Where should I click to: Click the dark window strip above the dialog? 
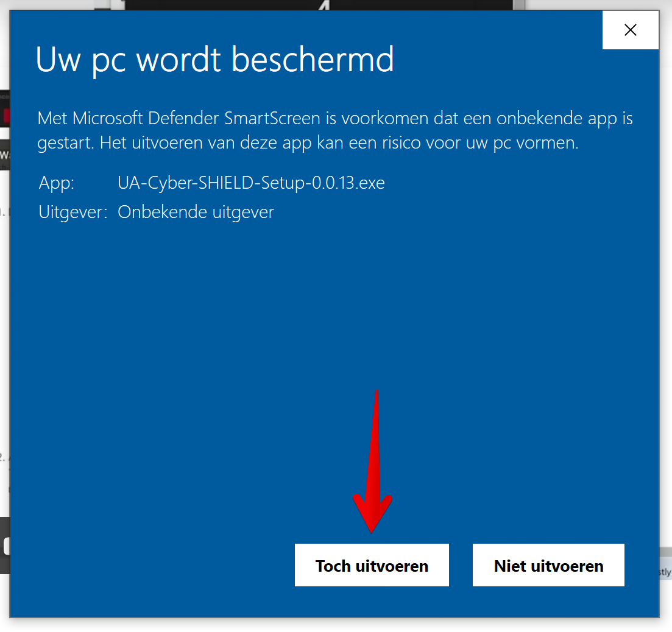coord(319,5)
